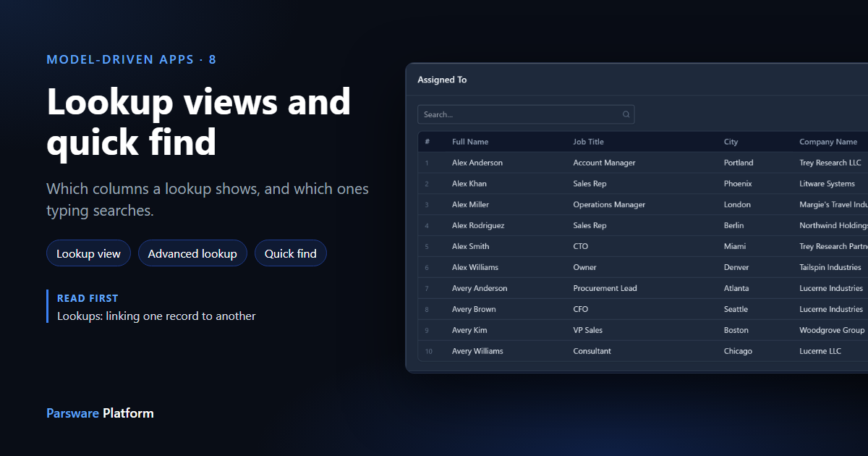The height and width of the screenshot is (456, 868).
Task: Click the CFO job title cell
Action: (581, 310)
